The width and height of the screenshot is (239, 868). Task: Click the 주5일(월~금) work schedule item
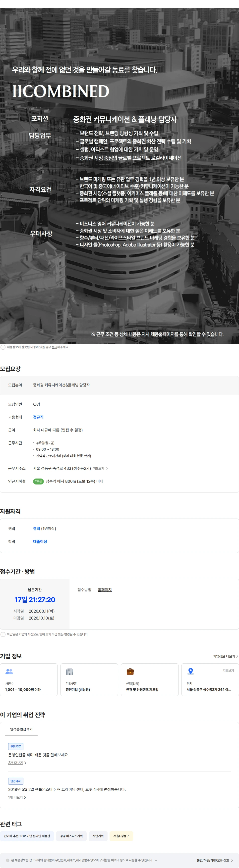45,443
